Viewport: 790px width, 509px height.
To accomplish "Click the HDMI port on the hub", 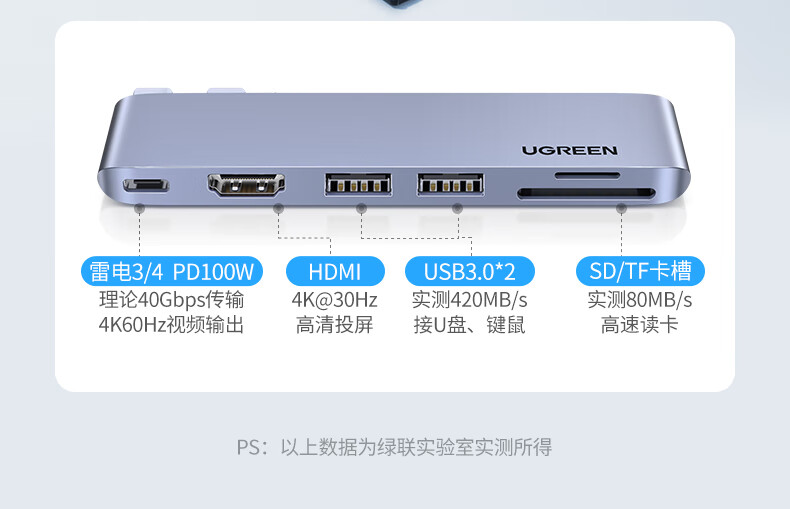I will (246, 185).
